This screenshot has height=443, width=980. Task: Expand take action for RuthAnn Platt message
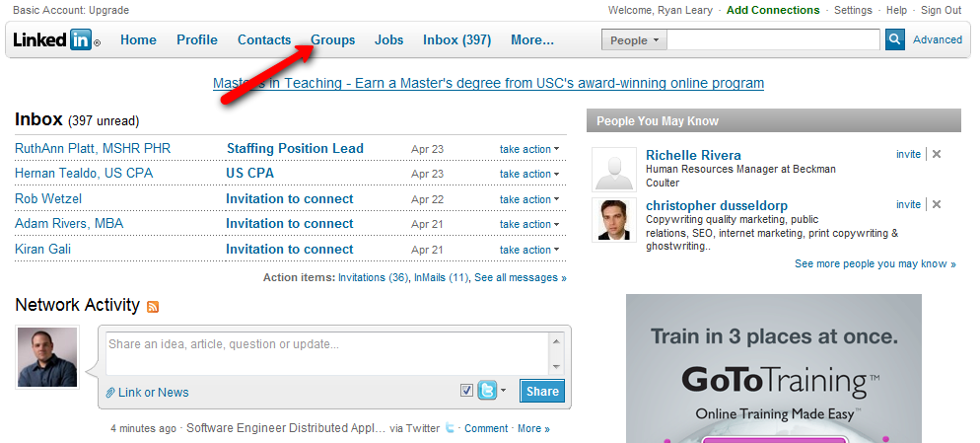coord(529,149)
